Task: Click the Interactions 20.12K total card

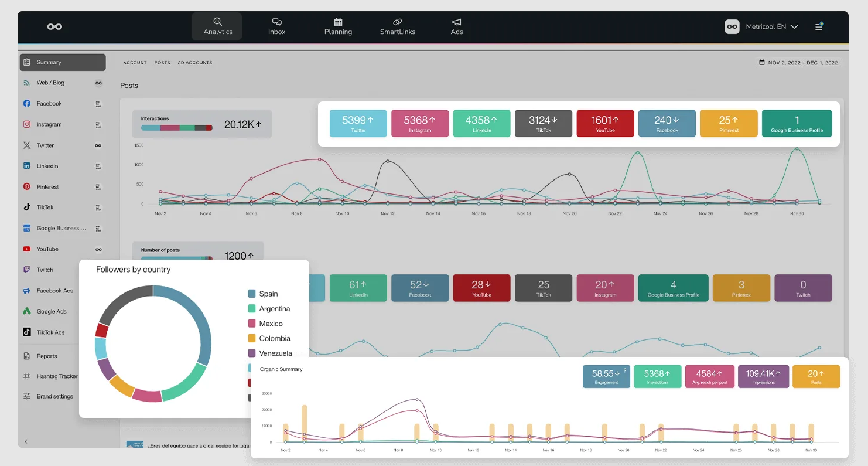Action: (x=202, y=124)
